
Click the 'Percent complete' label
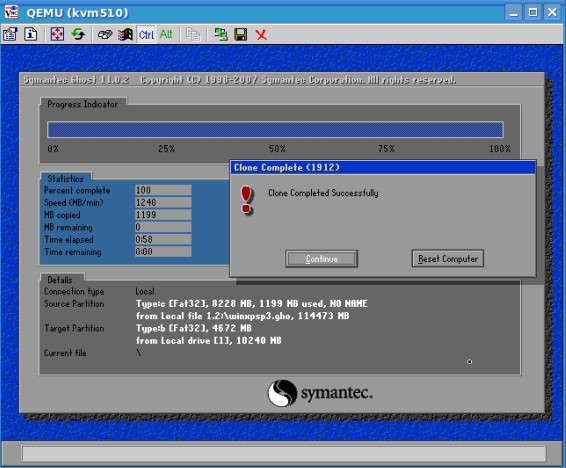pyautogui.click(x=77, y=190)
